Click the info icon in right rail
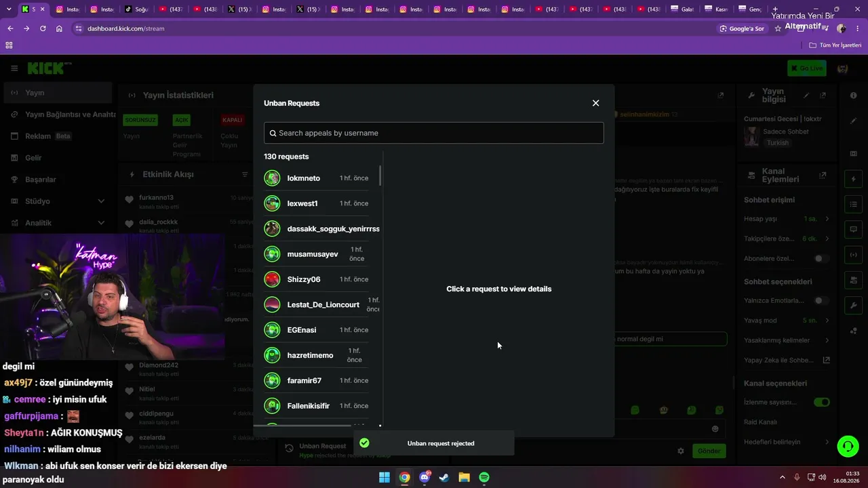 click(x=853, y=96)
